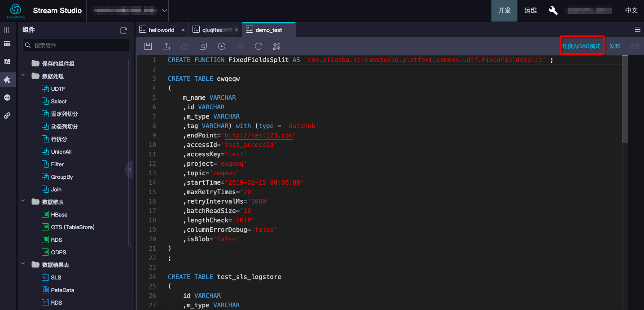Click the 'CREATE TABLE ewqeqw' line
The height and width of the screenshot is (310, 644).
204,79
